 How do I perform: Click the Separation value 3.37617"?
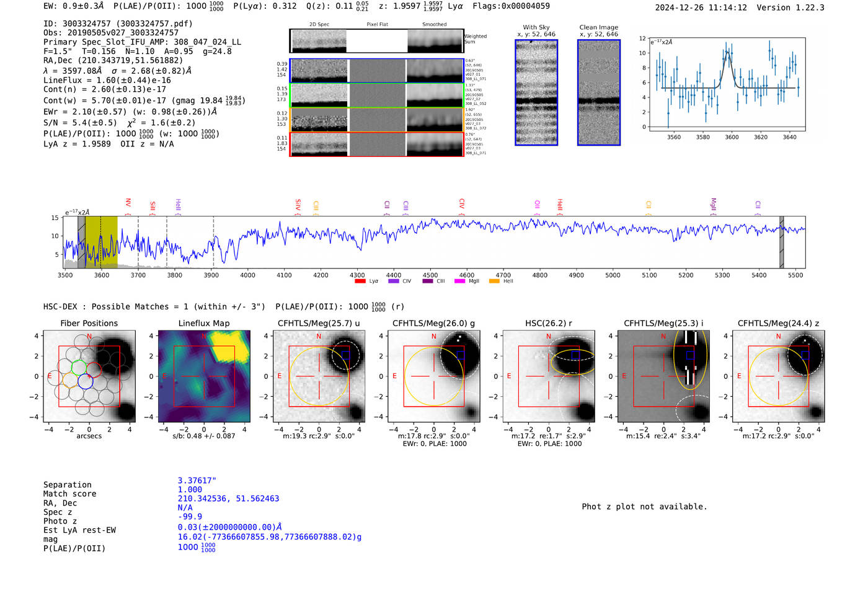click(x=197, y=481)
